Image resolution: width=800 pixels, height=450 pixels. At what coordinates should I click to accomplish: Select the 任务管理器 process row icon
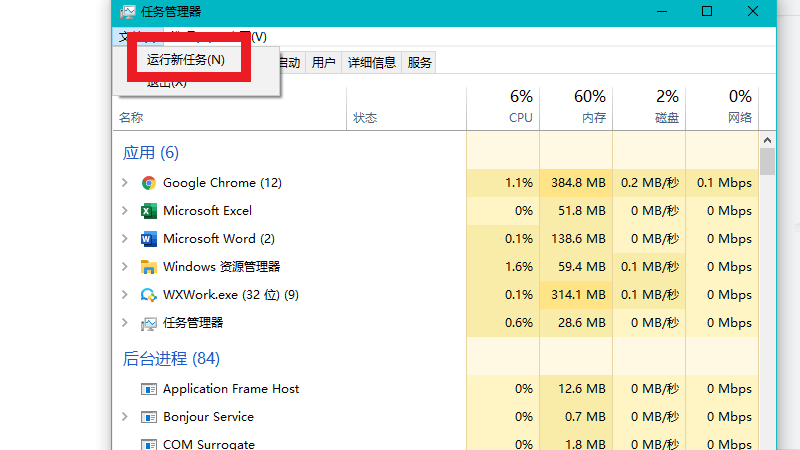[x=149, y=323]
